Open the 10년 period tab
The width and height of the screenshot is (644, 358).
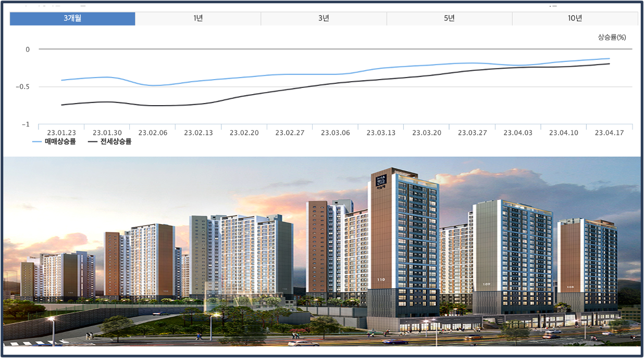click(x=575, y=18)
